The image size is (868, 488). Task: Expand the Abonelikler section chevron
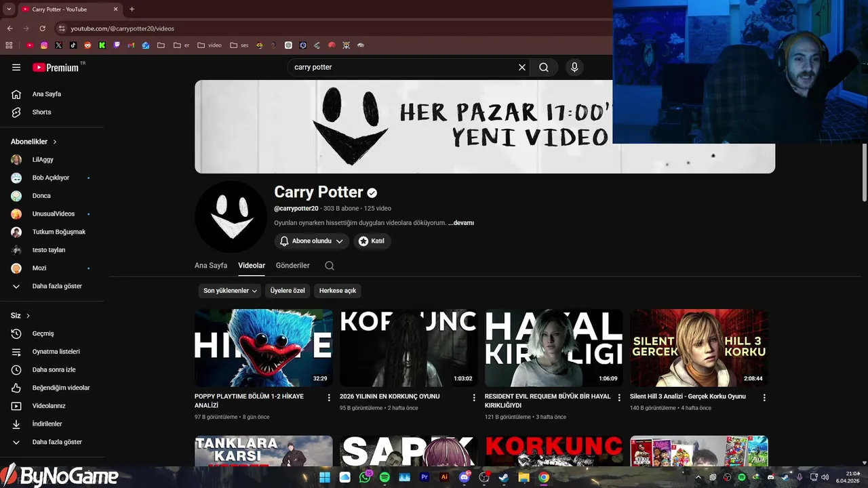[55, 142]
